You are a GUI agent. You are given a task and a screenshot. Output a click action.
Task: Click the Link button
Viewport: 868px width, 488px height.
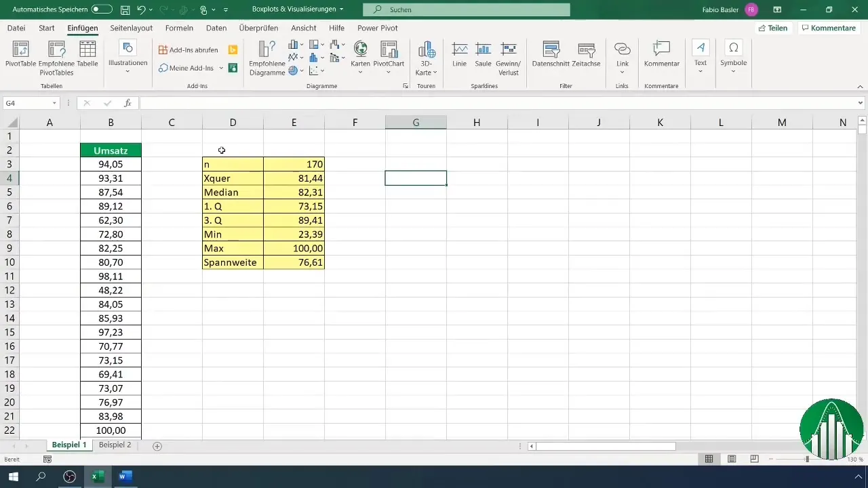click(622, 58)
